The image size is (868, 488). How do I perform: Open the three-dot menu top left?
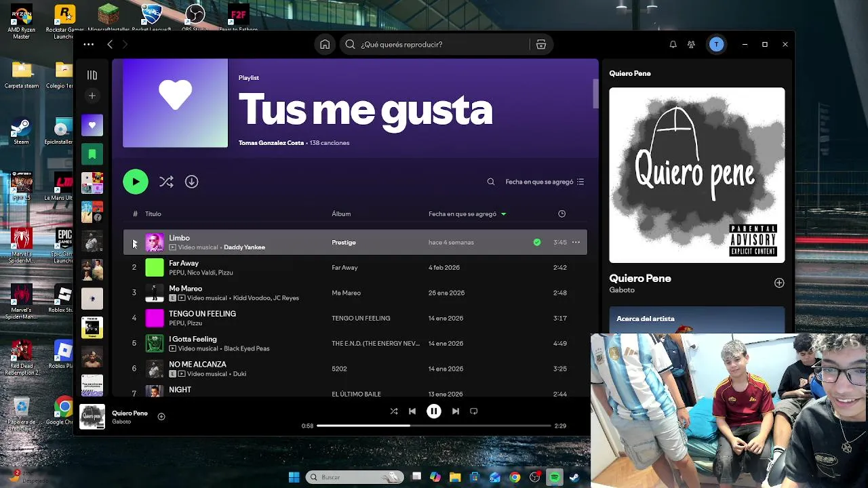pos(89,44)
